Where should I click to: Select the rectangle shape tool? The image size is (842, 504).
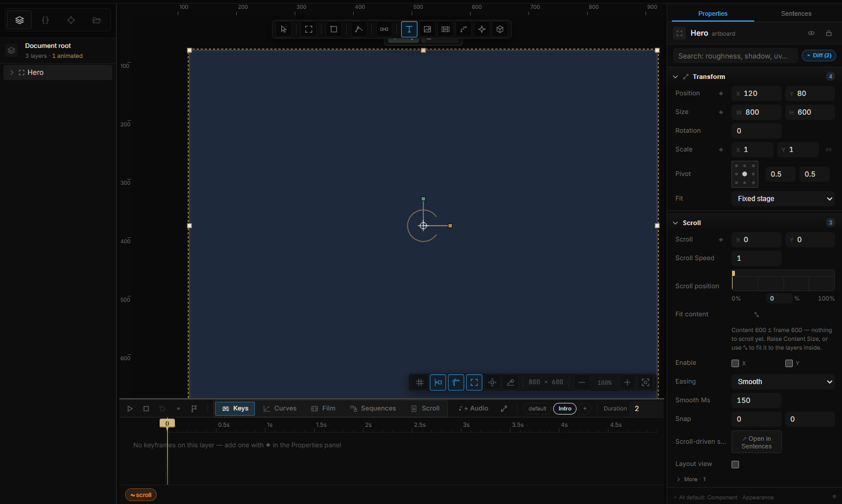point(334,29)
